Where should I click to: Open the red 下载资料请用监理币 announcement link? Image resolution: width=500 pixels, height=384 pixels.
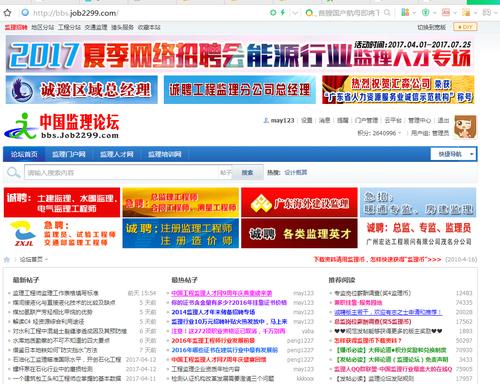pos(377,259)
